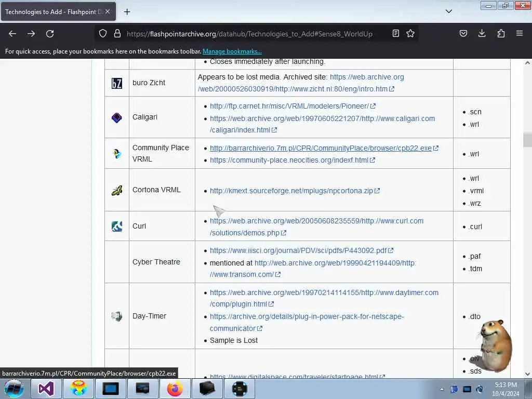Click the address bar URL field
The width and height of the screenshot is (532, 399).
(249, 34)
